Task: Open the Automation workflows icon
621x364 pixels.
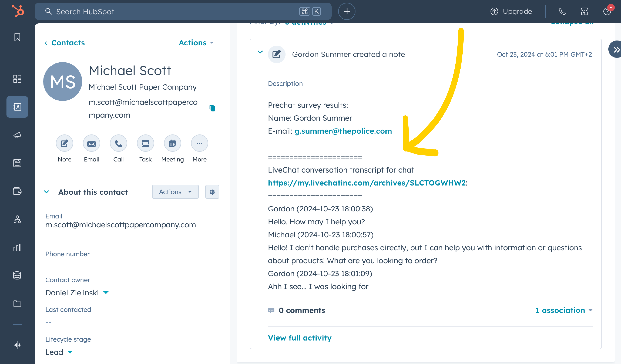Action: 17,219
